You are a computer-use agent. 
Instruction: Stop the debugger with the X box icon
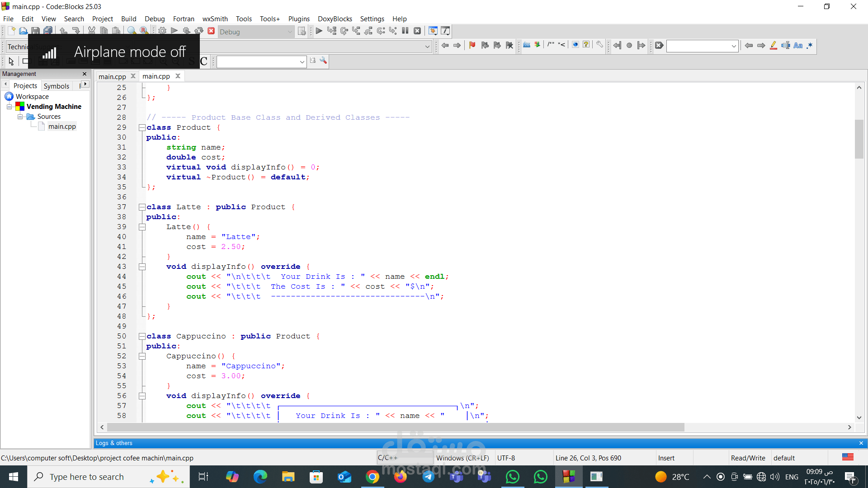pyautogui.click(x=417, y=31)
